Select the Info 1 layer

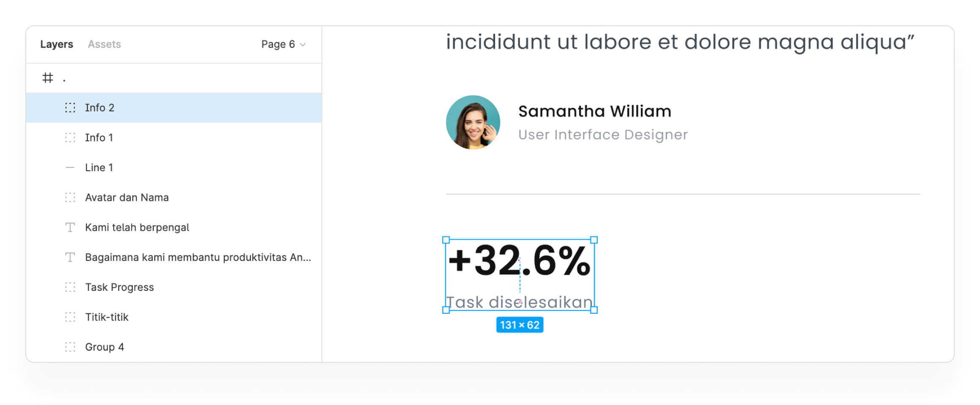coord(99,138)
